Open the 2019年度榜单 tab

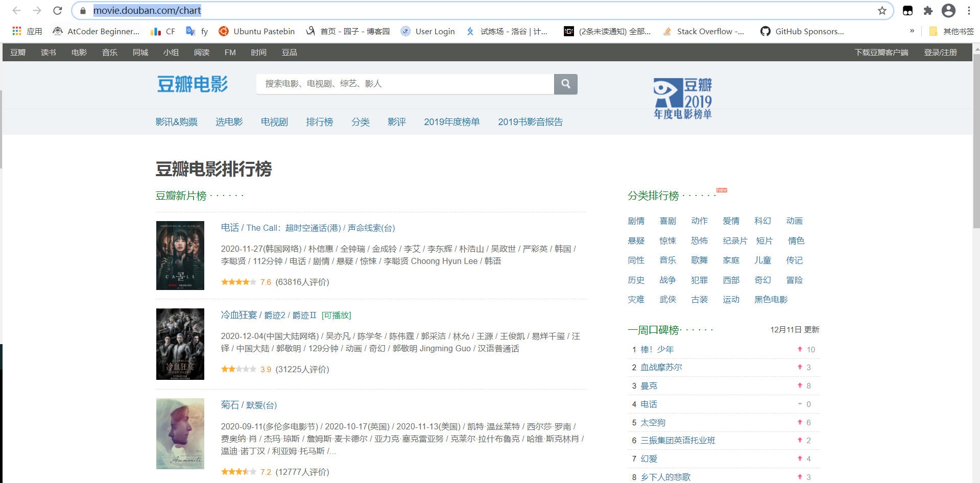pos(452,122)
